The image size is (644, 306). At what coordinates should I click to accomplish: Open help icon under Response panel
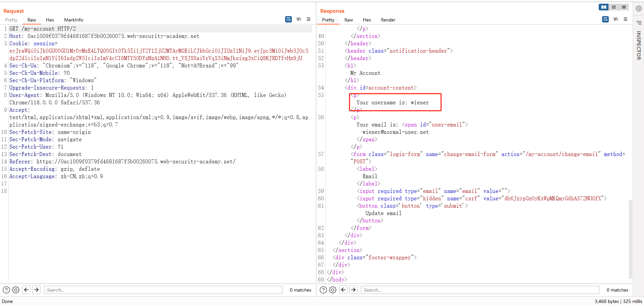pos(323,290)
